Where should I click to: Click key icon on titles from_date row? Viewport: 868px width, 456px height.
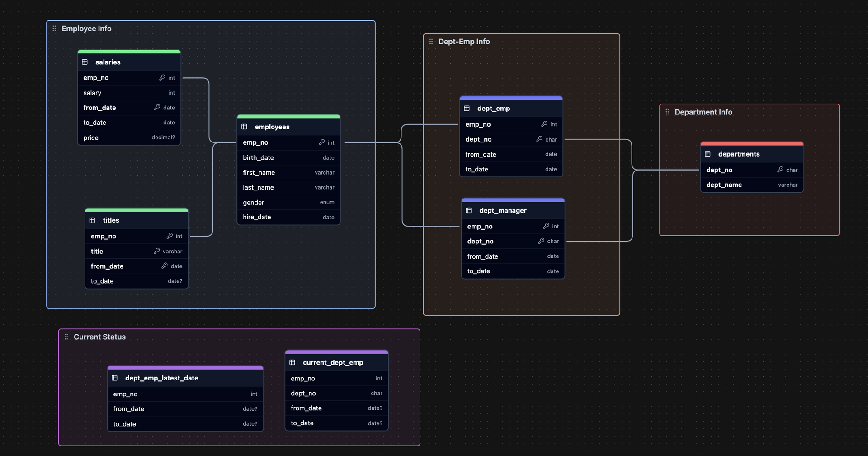(x=165, y=266)
